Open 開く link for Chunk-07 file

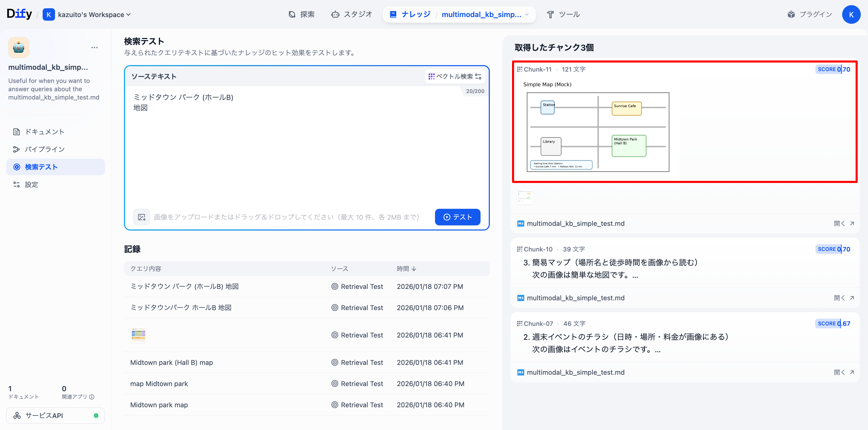pos(844,372)
